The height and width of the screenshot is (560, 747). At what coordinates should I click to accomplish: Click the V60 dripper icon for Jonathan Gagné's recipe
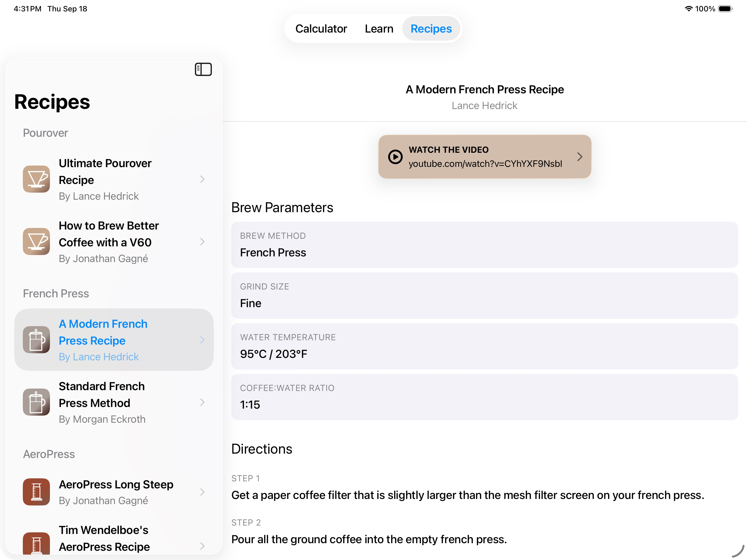[36, 242]
